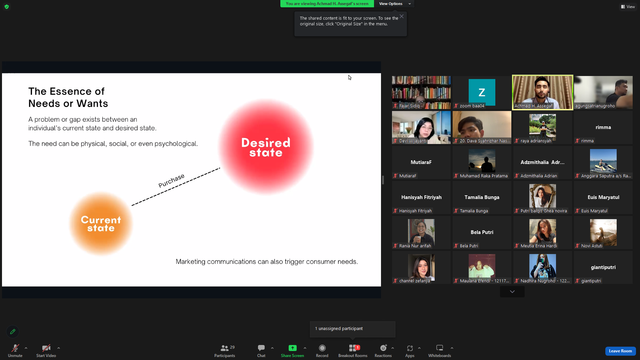Open the Reactions menu
640x360 pixels.
[x=383, y=350]
